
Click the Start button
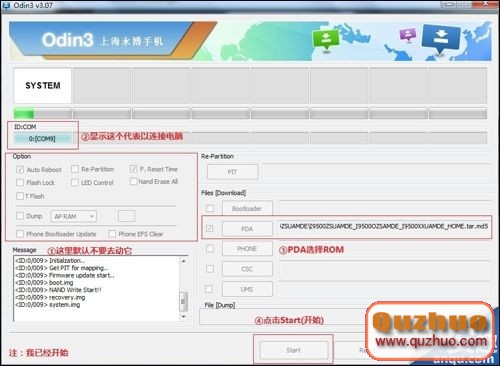pyautogui.click(x=293, y=350)
